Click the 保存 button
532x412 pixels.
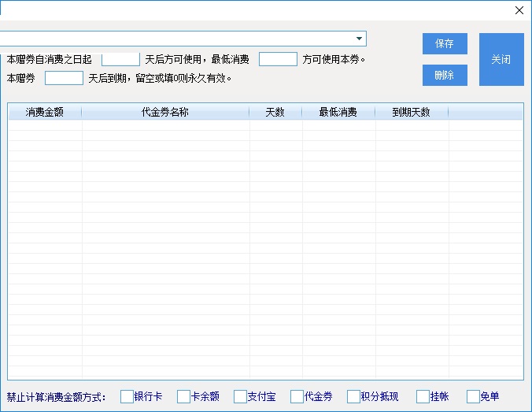445,43
